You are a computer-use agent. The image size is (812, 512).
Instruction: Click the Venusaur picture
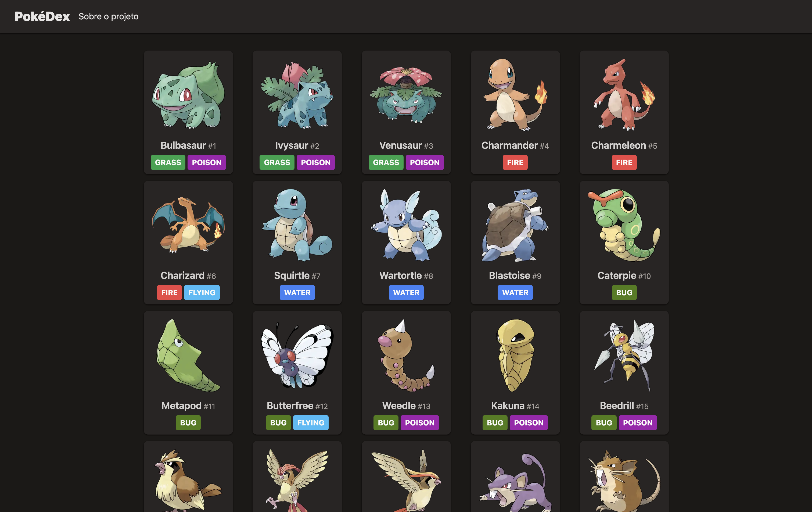[x=406, y=94]
